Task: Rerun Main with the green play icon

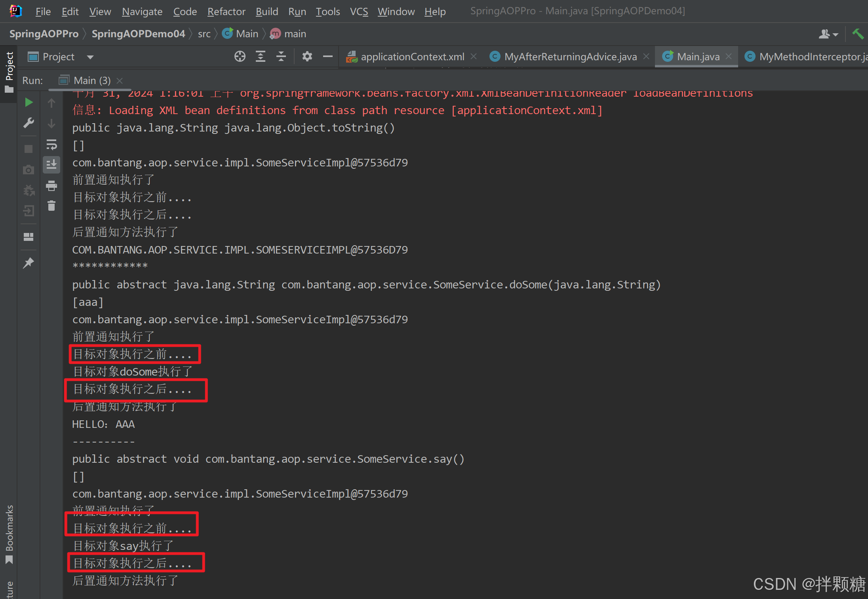Action: tap(29, 103)
